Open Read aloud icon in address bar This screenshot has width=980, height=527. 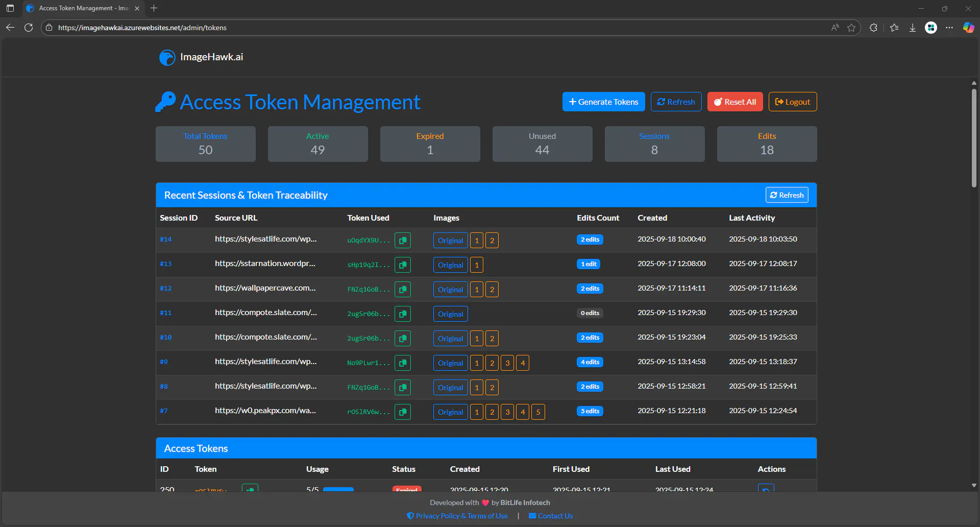835,28
